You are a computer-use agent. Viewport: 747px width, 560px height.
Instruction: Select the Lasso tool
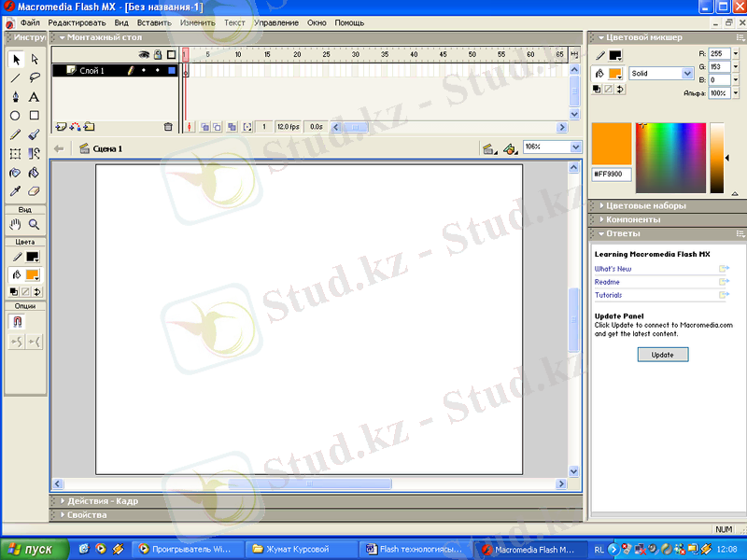click(x=35, y=77)
